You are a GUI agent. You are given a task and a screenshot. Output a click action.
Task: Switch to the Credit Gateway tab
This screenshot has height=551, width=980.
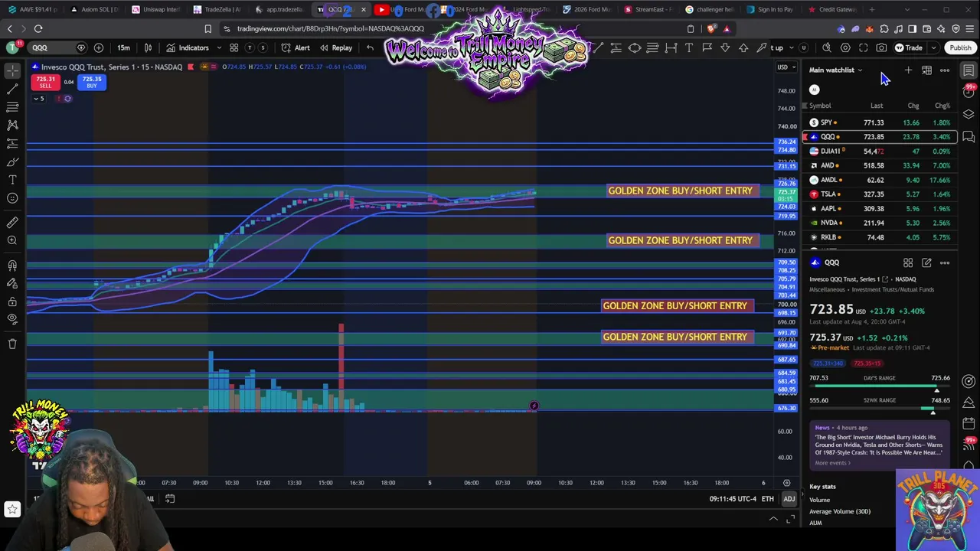tap(832, 9)
